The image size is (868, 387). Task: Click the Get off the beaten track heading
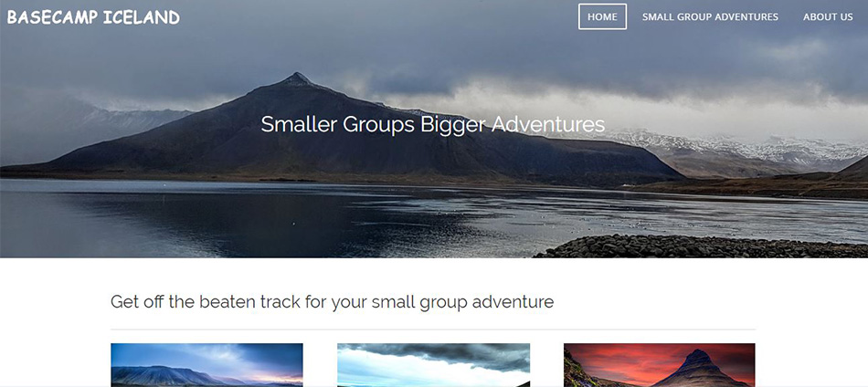[333, 302]
